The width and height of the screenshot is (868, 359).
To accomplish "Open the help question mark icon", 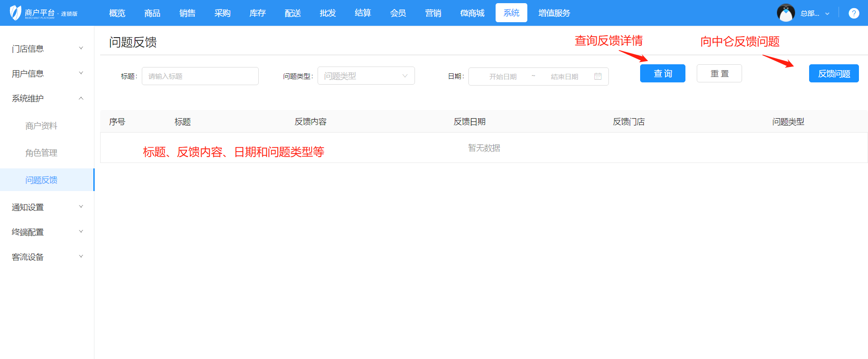I will 854,14.
